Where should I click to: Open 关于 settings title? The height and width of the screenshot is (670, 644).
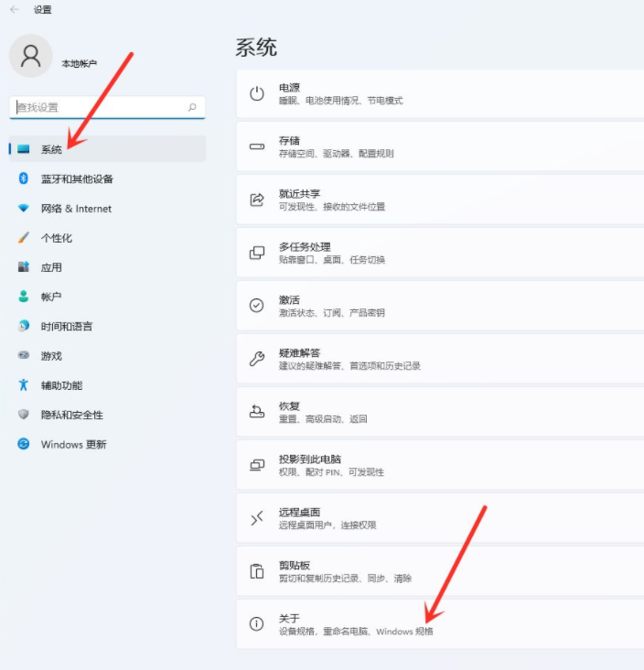(x=289, y=618)
